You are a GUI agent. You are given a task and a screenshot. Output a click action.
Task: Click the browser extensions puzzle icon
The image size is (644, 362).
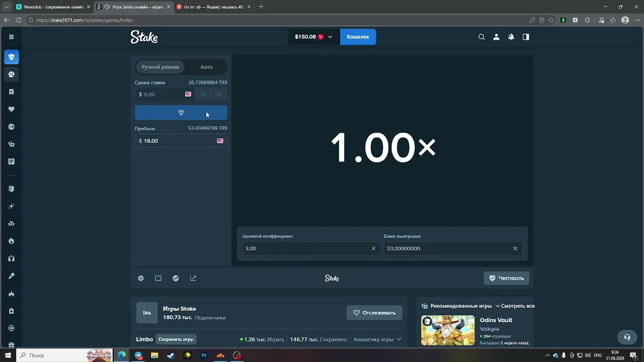tap(587, 20)
